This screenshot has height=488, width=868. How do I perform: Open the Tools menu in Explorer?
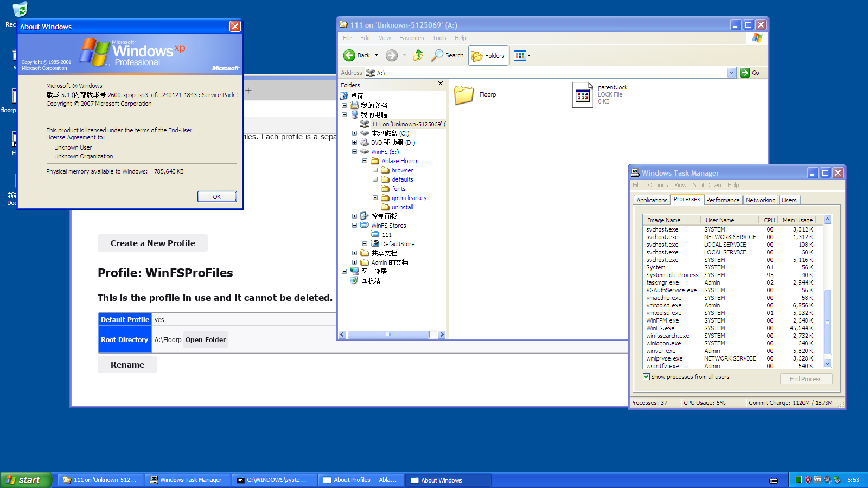coord(439,38)
